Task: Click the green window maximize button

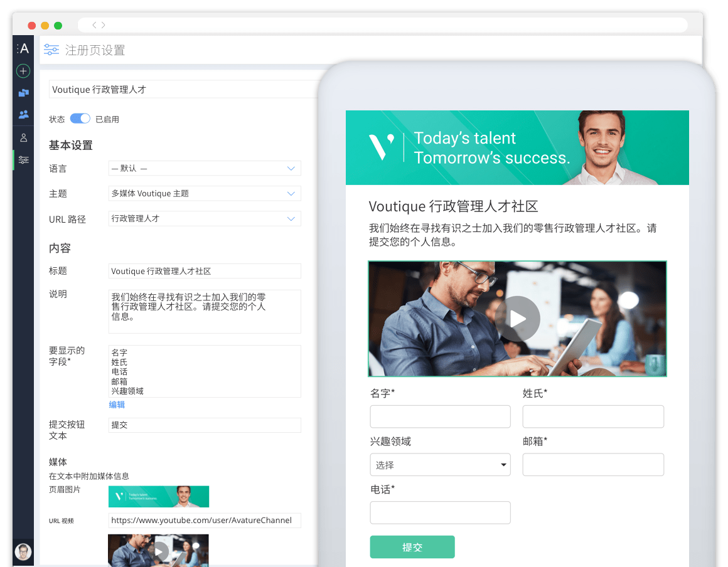Action: coord(58,26)
